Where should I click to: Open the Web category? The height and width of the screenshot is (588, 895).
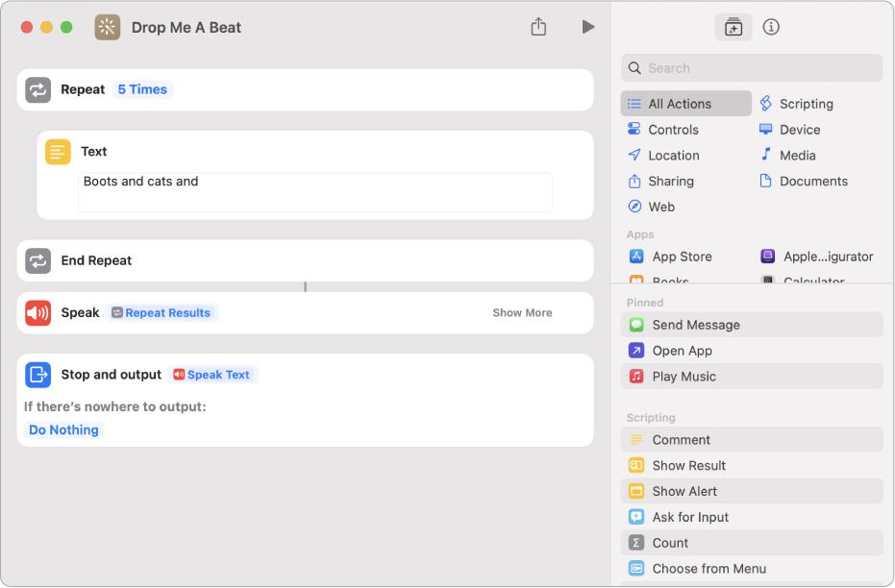651,207
